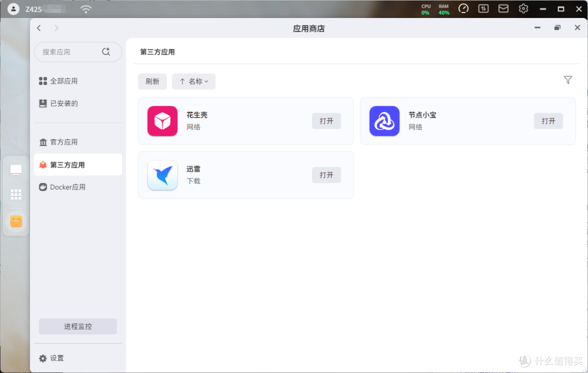Open 节点小宝 with its 打开 button
This screenshot has height=373, width=588.
[548, 121]
